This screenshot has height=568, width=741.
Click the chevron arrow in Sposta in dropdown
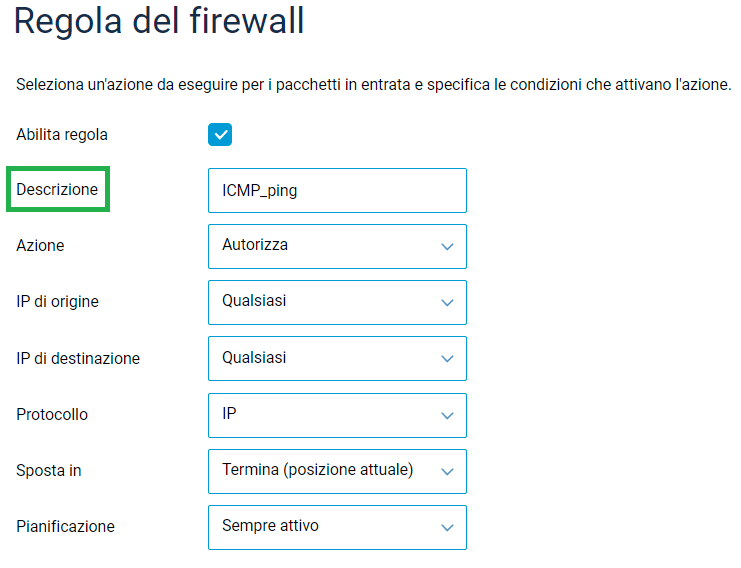point(447,471)
